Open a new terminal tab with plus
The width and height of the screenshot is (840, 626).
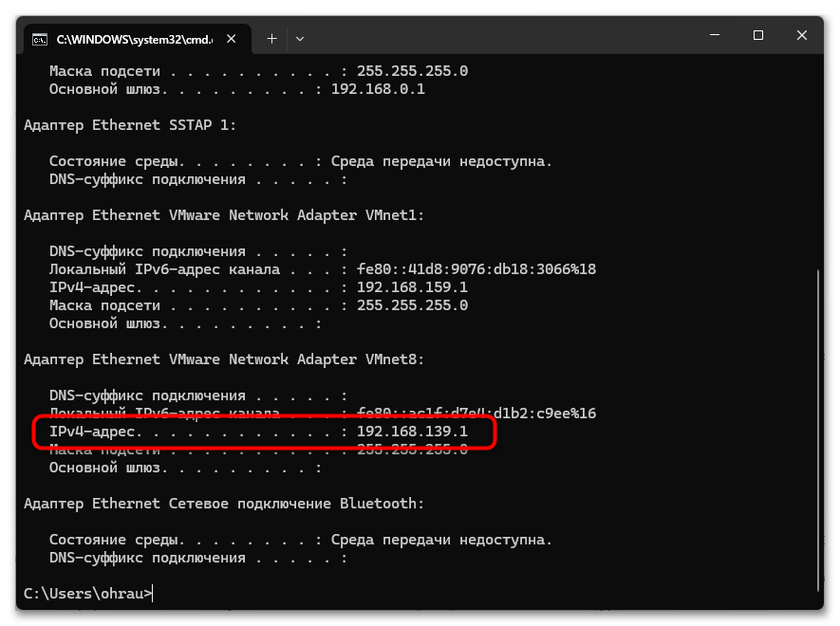(271, 39)
